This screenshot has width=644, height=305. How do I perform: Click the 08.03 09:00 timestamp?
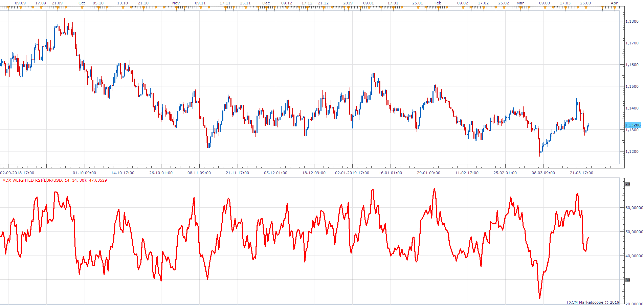[543, 173]
